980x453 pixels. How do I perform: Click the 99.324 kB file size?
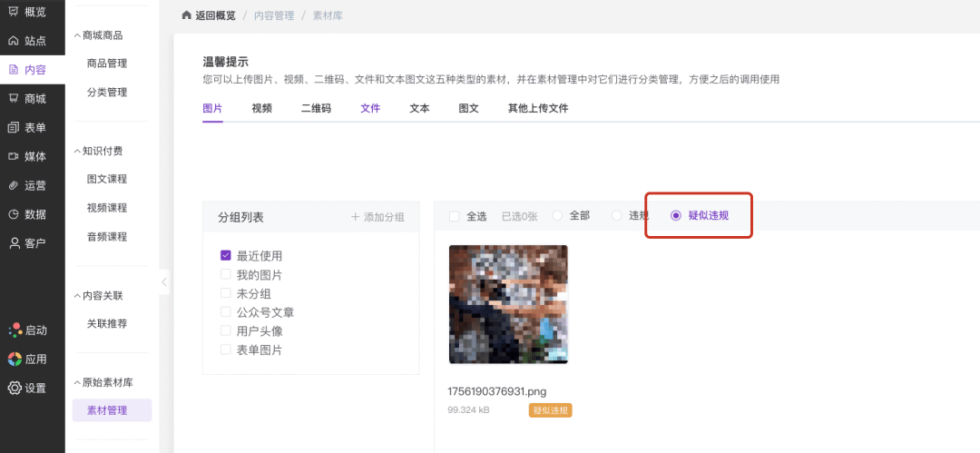(468, 410)
